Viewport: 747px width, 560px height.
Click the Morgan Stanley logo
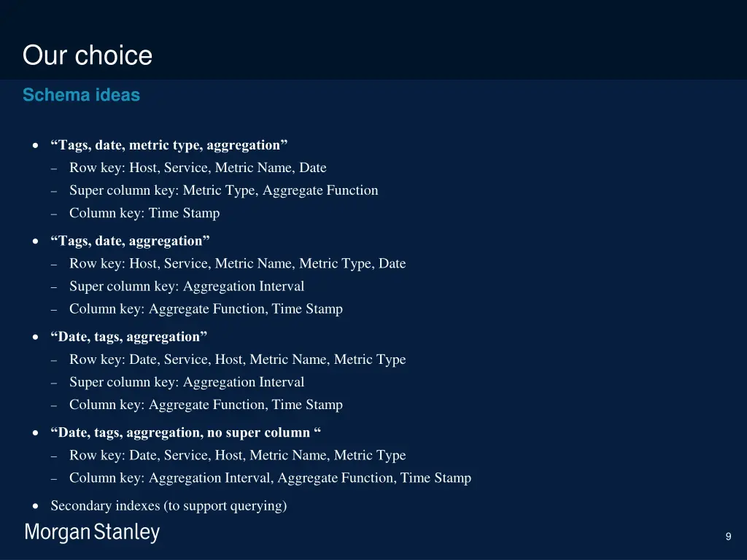pyautogui.click(x=92, y=533)
